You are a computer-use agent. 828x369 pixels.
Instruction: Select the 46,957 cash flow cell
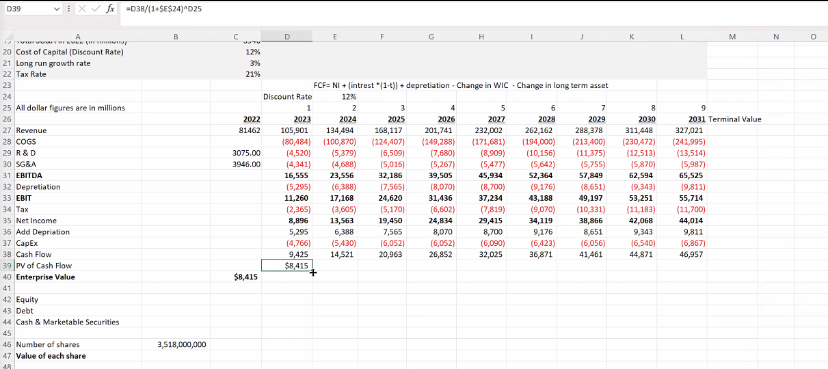tap(682, 254)
